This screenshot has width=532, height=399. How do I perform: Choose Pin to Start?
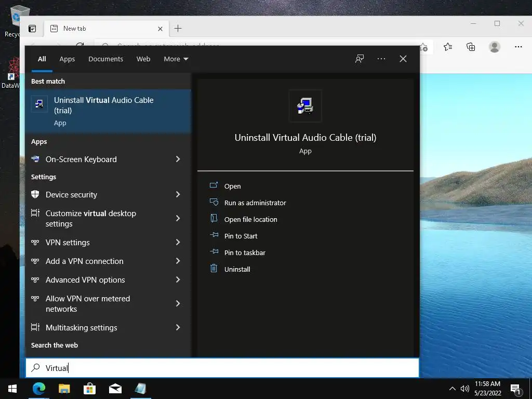(x=241, y=236)
